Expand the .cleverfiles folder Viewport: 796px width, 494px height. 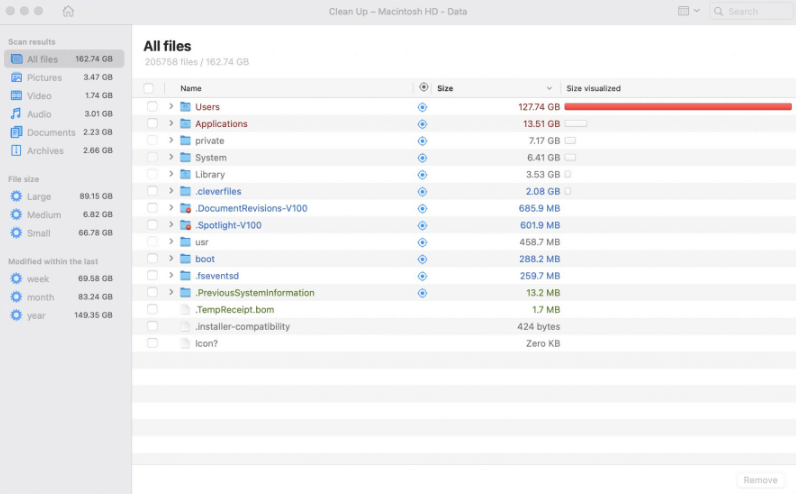click(171, 191)
